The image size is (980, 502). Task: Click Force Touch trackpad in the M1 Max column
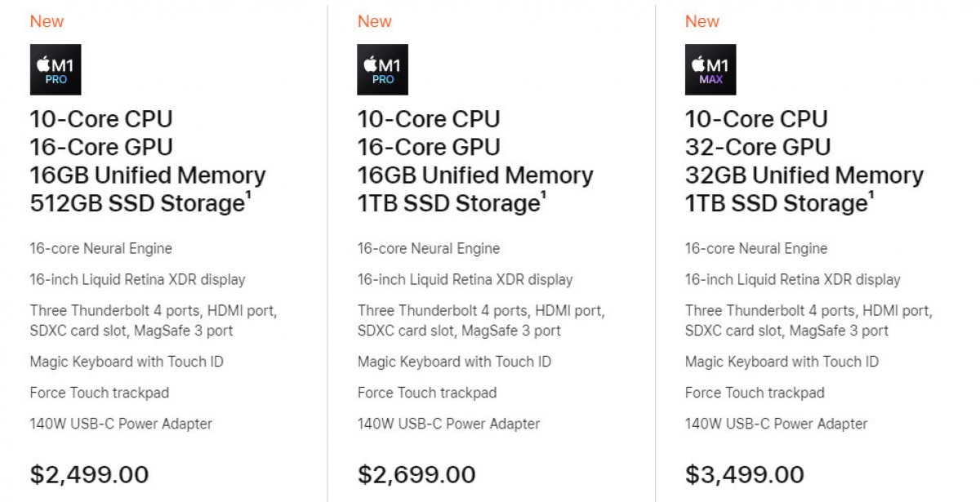click(755, 393)
